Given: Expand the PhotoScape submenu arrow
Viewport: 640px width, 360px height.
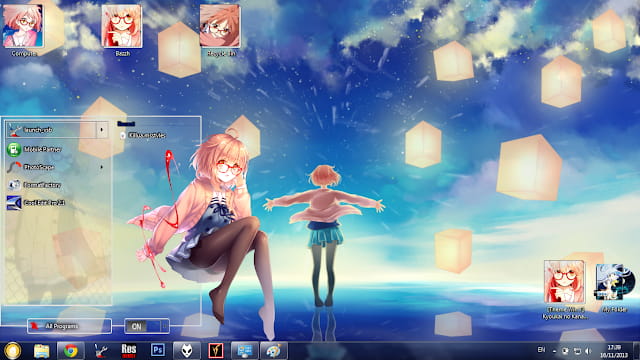Looking at the screenshot, I should tap(102, 167).
